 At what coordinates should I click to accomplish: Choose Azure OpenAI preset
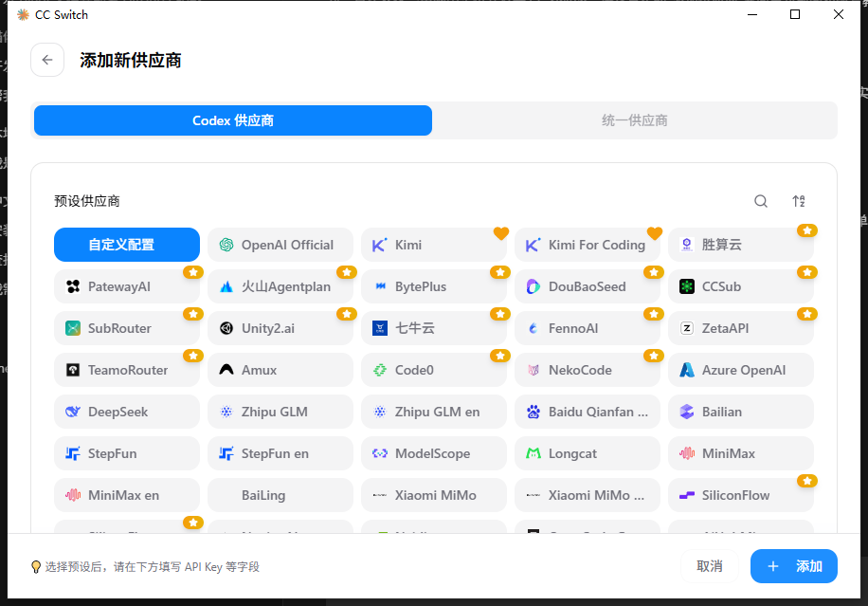tap(741, 370)
